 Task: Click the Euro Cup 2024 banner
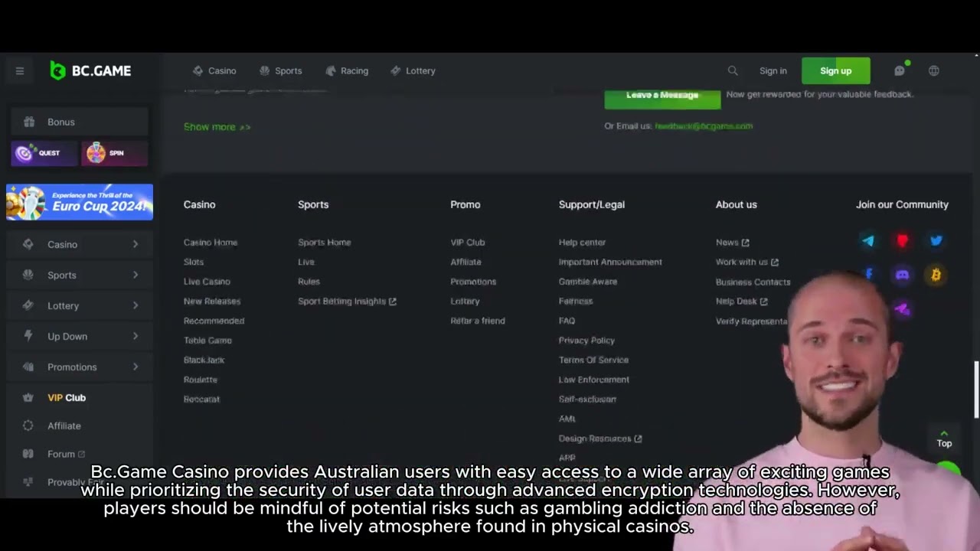pyautogui.click(x=80, y=202)
